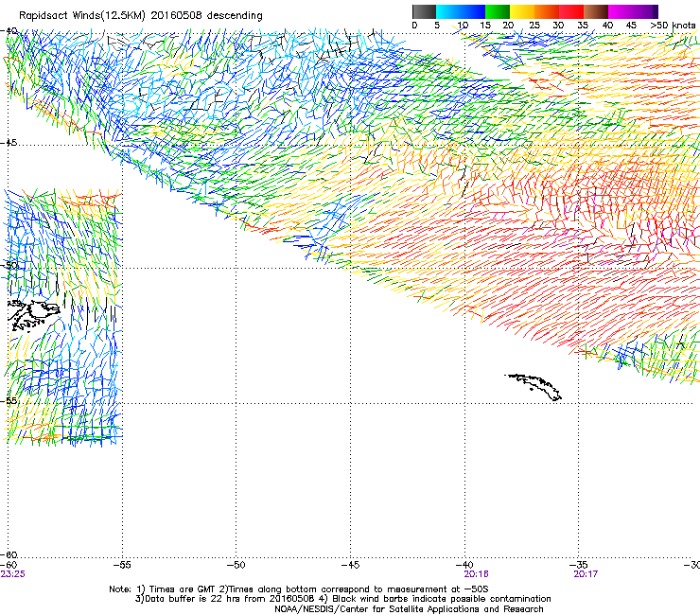Click the purple "20:16" time label

coord(476,574)
